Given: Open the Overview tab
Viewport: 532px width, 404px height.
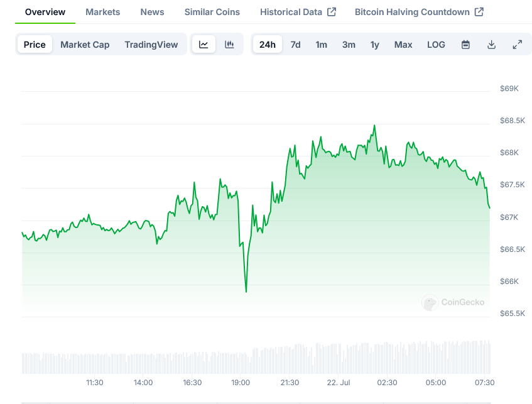Looking at the screenshot, I should pyautogui.click(x=45, y=12).
